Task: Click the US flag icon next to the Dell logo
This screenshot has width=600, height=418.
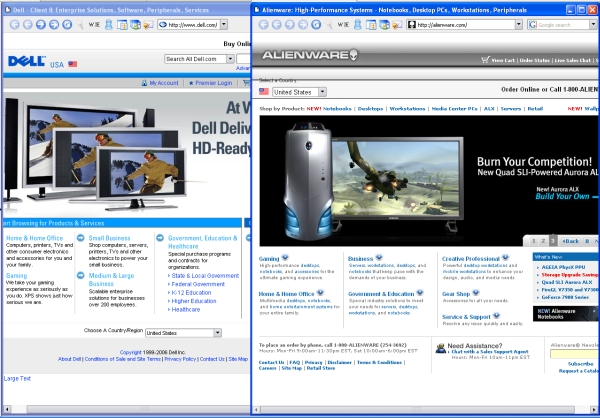Action: coord(73,64)
